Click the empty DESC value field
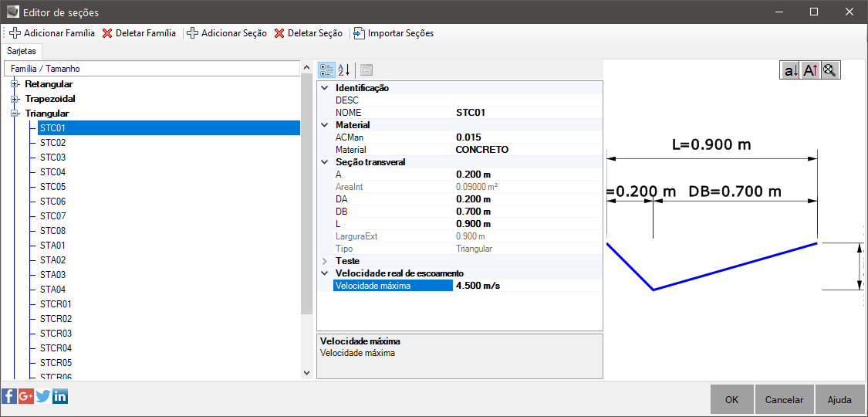Image resolution: width=868 pixels, height=417 pixels. 528,100
